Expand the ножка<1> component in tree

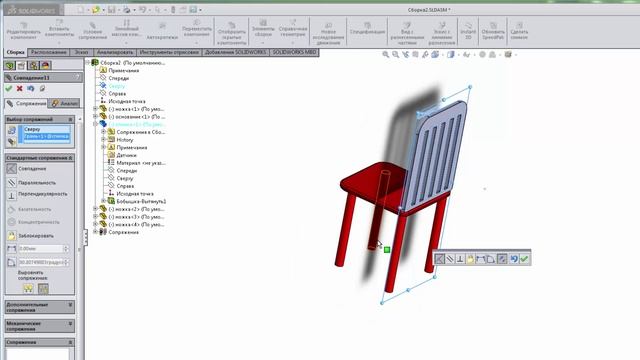click(96, 109)
